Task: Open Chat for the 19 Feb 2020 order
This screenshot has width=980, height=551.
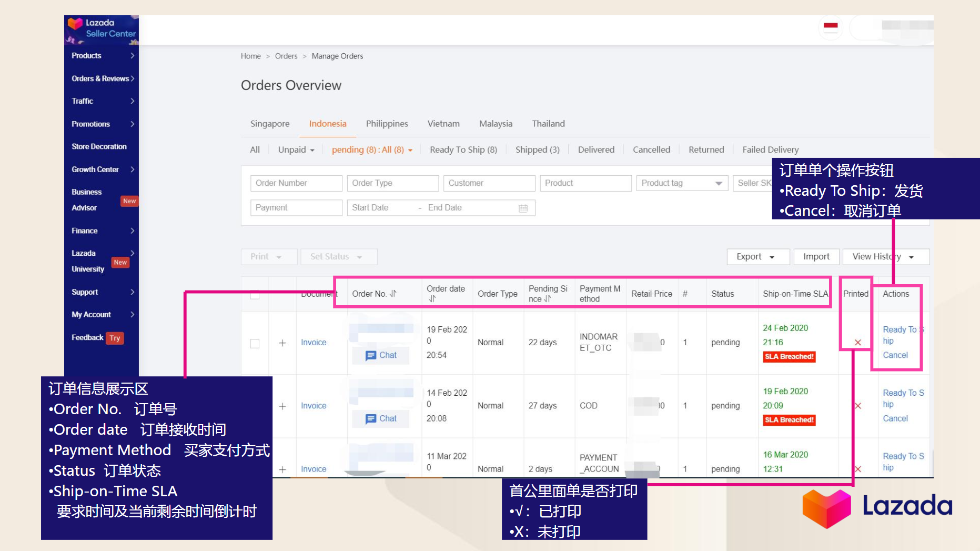Action: pos(381,355)
